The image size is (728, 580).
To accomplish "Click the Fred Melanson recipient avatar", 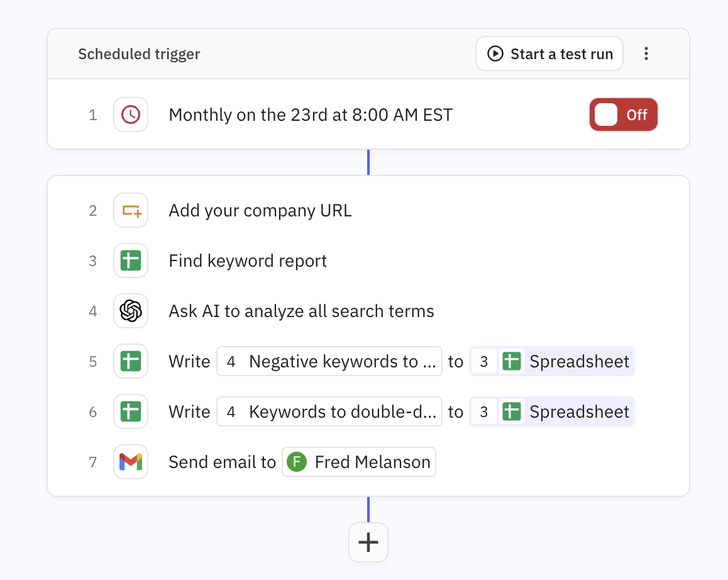I will [295, 462].
